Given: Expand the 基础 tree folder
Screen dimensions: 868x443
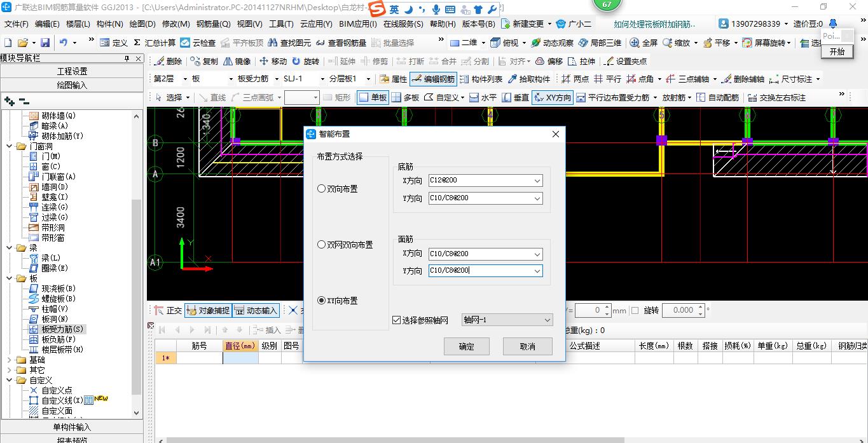Looking at the screenshot, I should (x=11, y=360).
